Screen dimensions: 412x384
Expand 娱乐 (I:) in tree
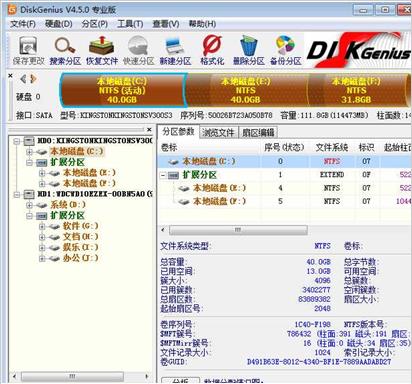click(x=42, y=248)
